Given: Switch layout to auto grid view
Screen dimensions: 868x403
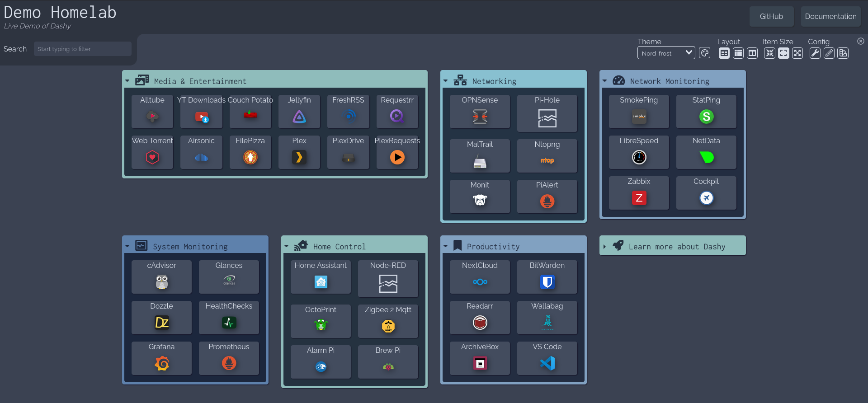Looking at the screenshot, I should 724,53.
